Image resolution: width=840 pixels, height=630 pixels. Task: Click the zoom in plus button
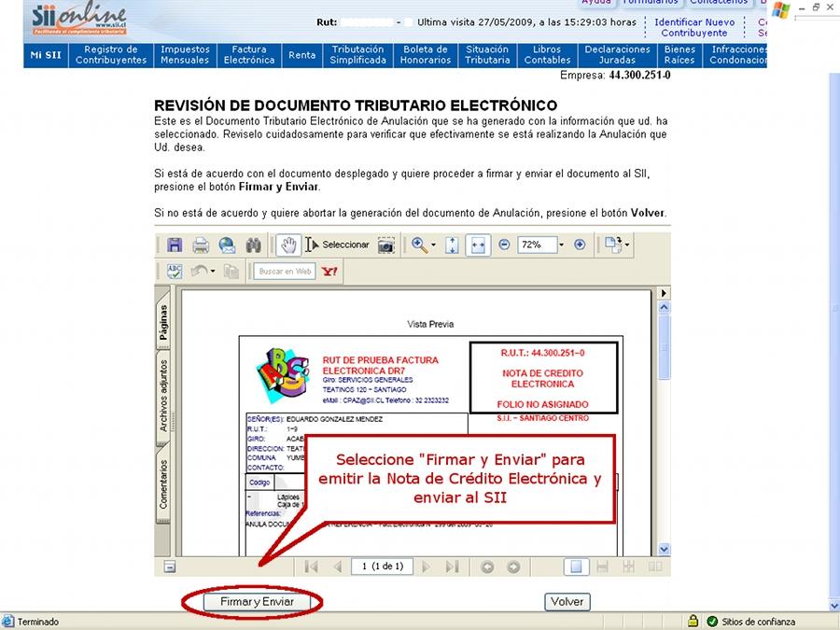coord(580,245)
